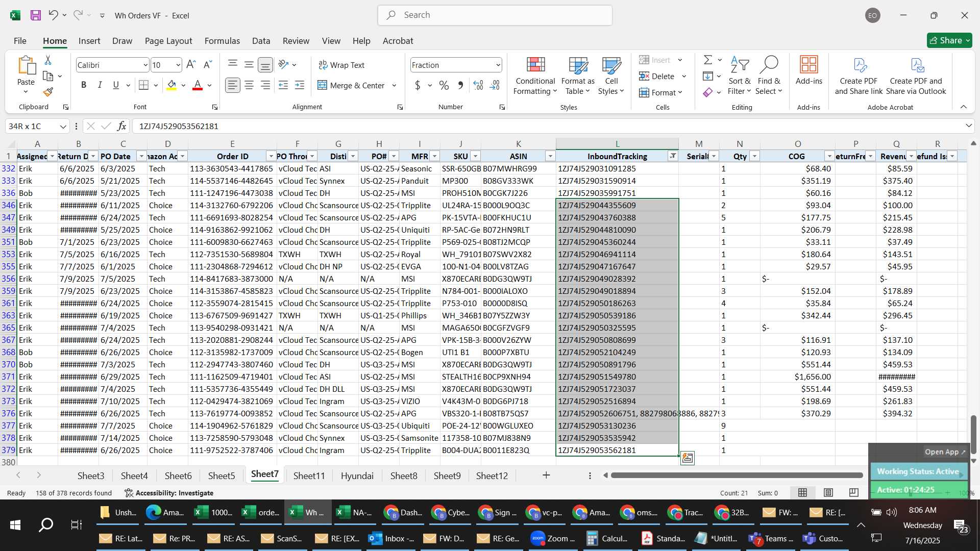The image size is (980, 551).
Task: Click the Copy icon in Clipboard group
Action: click(x=48, y=76)
